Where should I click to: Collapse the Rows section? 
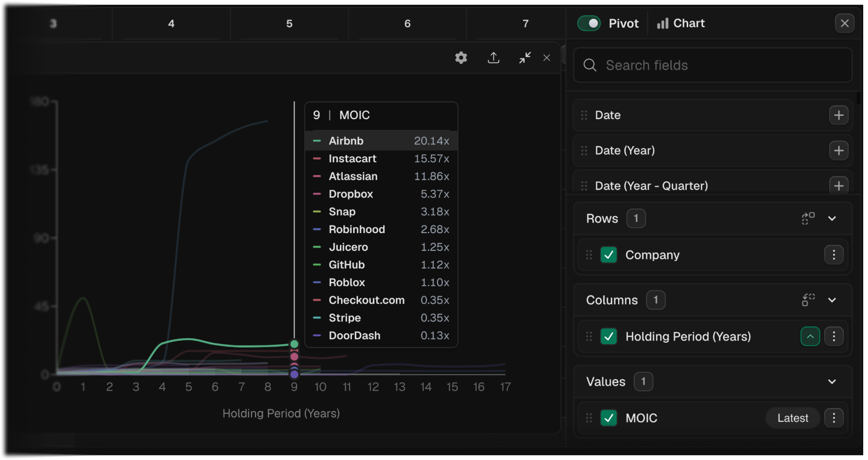[x=833, y=218]
